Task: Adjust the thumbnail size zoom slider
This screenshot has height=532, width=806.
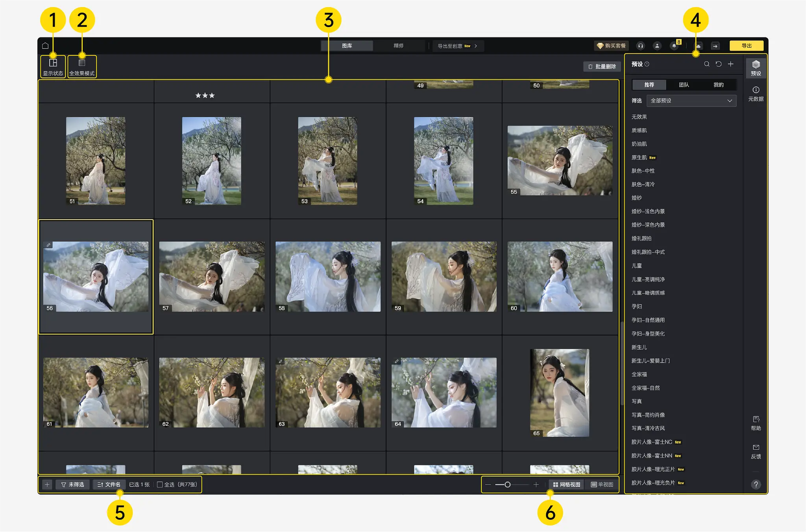Action: pyautogui.click(x=508, y=484)
